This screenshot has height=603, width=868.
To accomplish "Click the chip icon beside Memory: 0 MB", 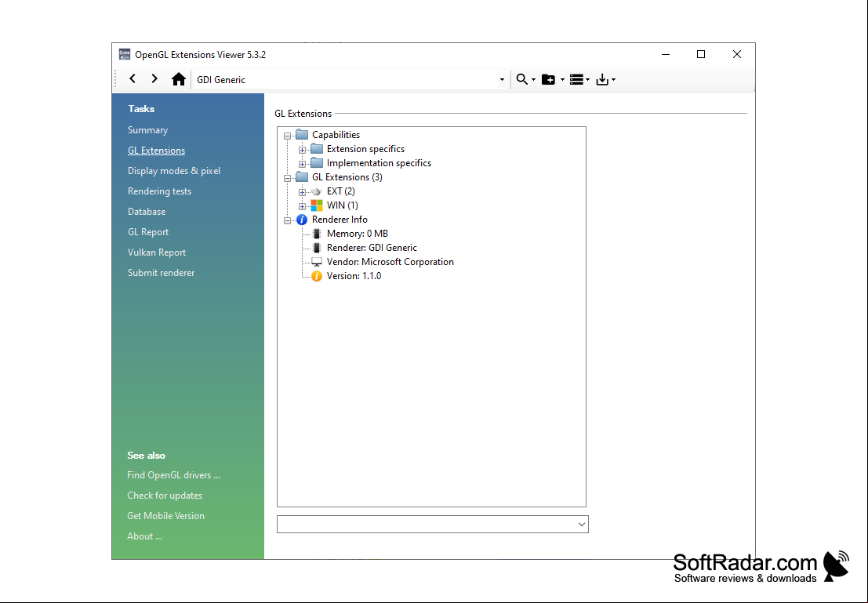I will tap(317, 233).
